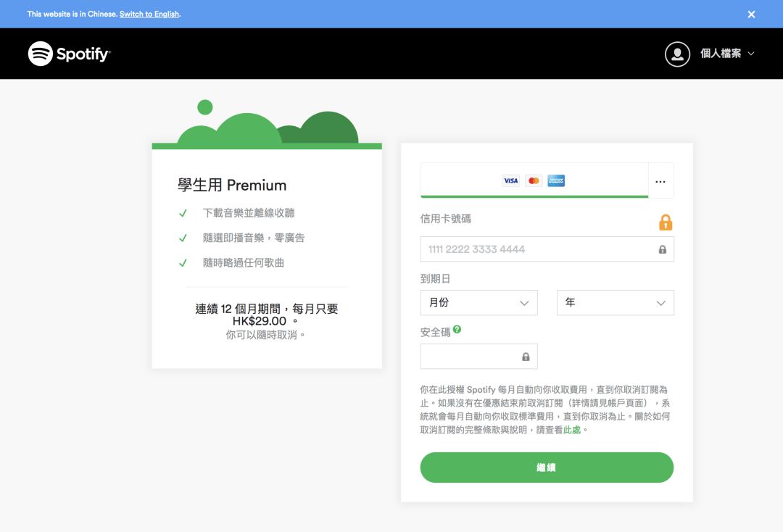The image size is (783, 532).
Task: Close the language banner with X
Action: point(751,14)
